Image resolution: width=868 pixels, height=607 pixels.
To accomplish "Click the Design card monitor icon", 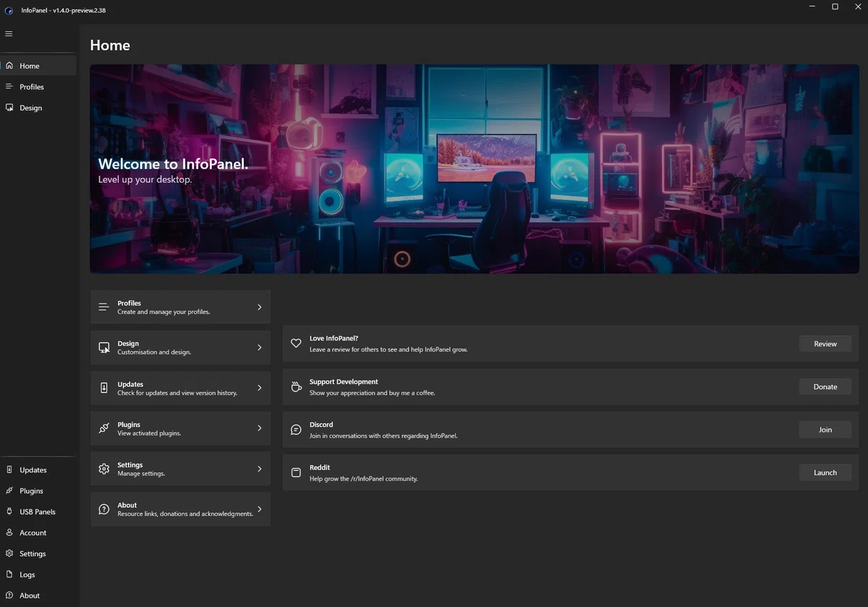I will 104,348.
